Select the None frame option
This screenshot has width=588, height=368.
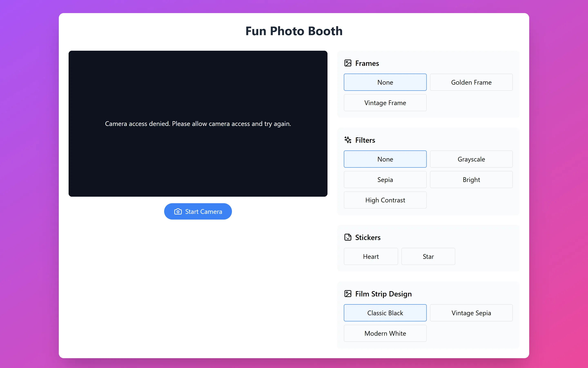(385, 82)
